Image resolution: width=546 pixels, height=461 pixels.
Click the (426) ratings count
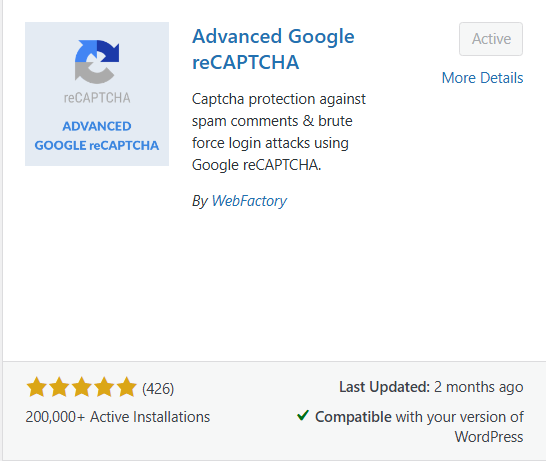point(158,389)
